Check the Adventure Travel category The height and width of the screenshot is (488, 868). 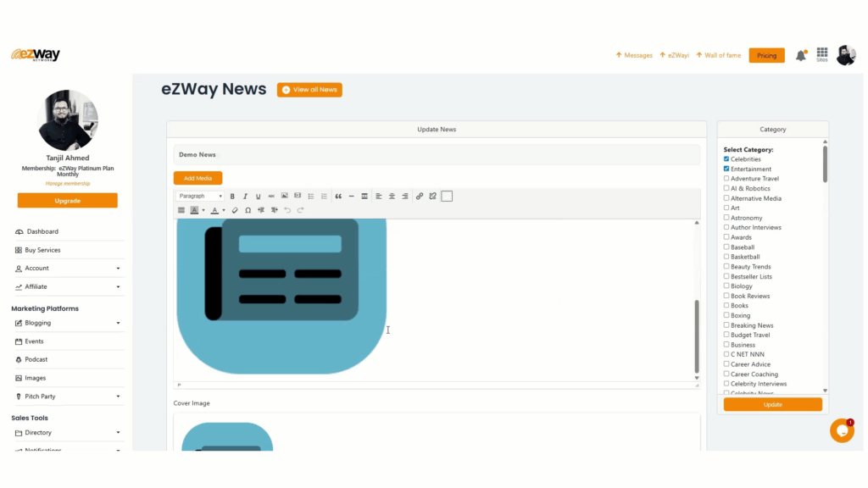point(726,179)
